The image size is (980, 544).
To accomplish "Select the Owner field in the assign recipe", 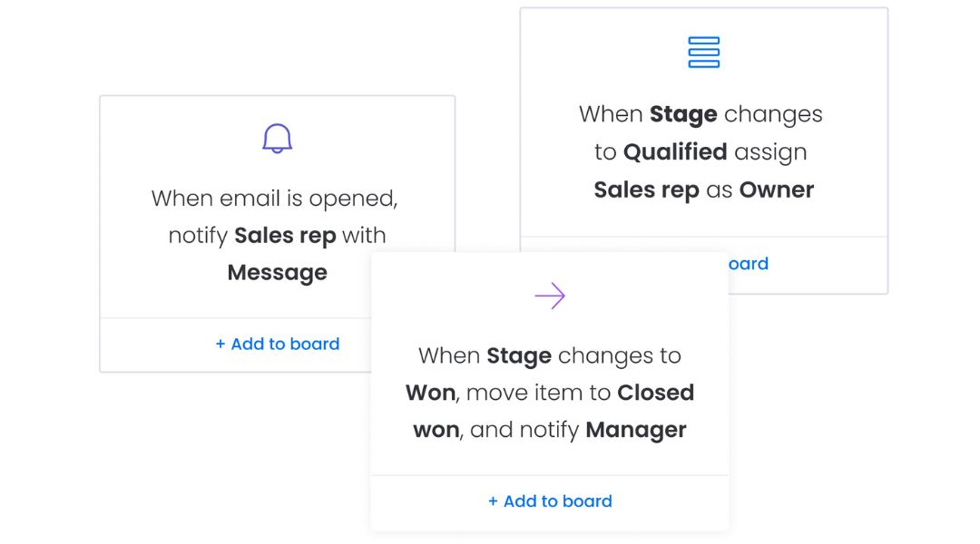I will [x=776, y=190].
